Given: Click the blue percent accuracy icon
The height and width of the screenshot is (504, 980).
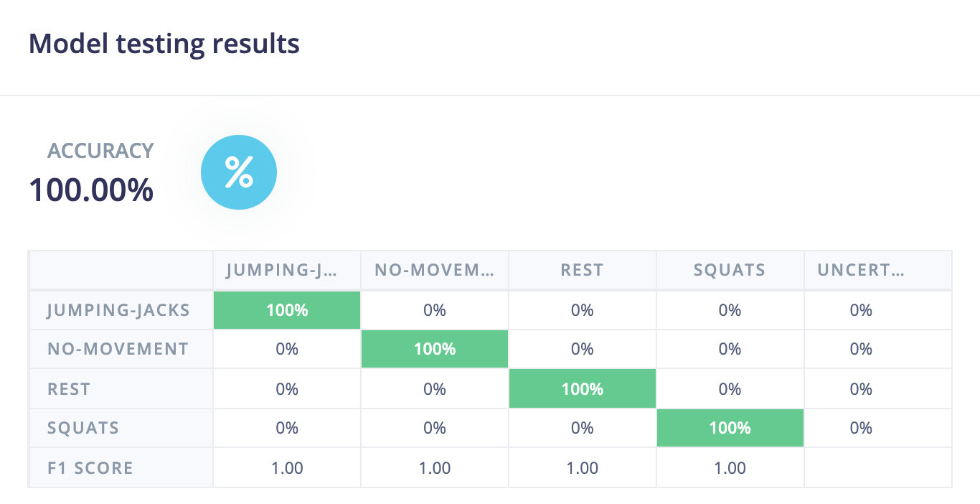Looking at the screenshot, I should [238, 172].
